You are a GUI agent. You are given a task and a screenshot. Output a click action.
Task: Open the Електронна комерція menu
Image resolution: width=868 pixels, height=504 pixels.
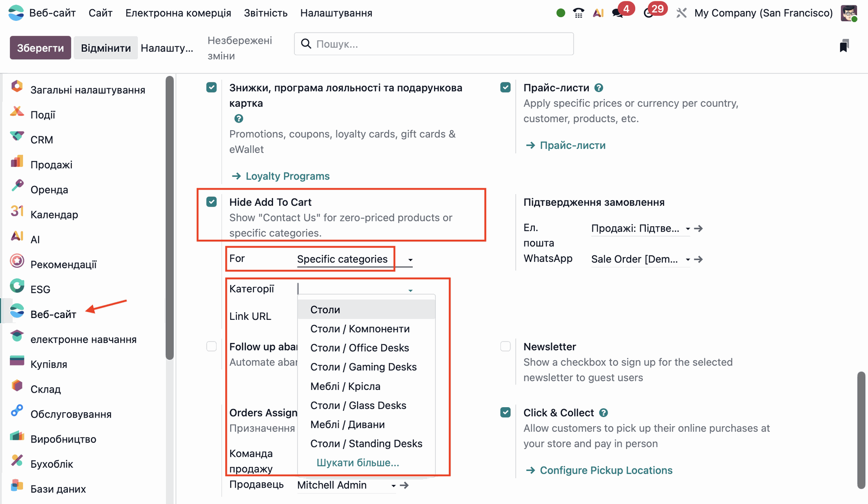coord(178,13)
